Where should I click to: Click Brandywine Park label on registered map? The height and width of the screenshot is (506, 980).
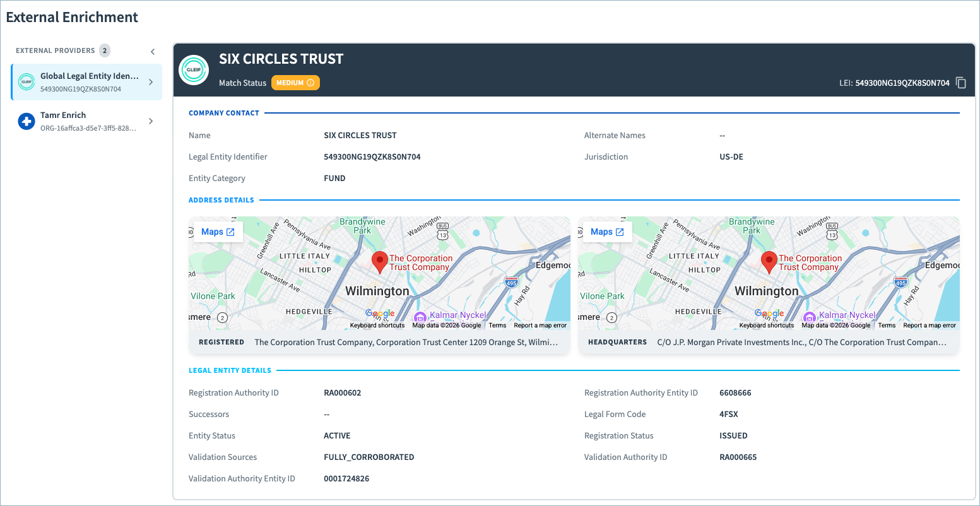(x=362, y=226)
